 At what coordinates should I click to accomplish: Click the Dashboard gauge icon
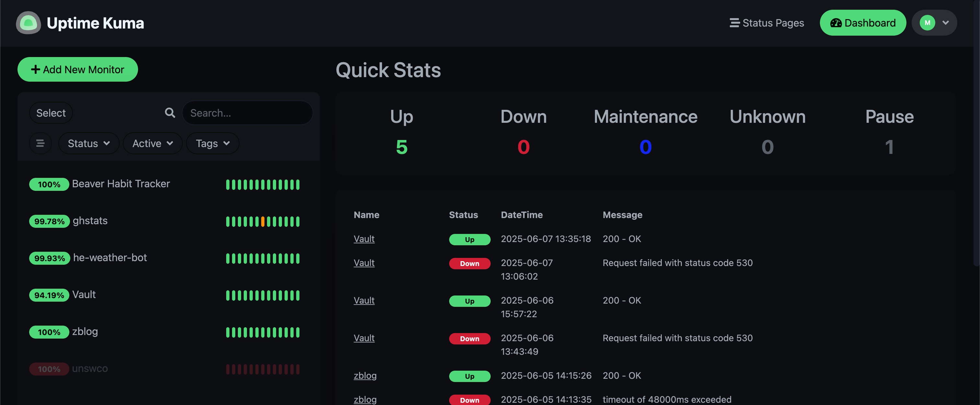pyautogui.click(x=835, y=23)
